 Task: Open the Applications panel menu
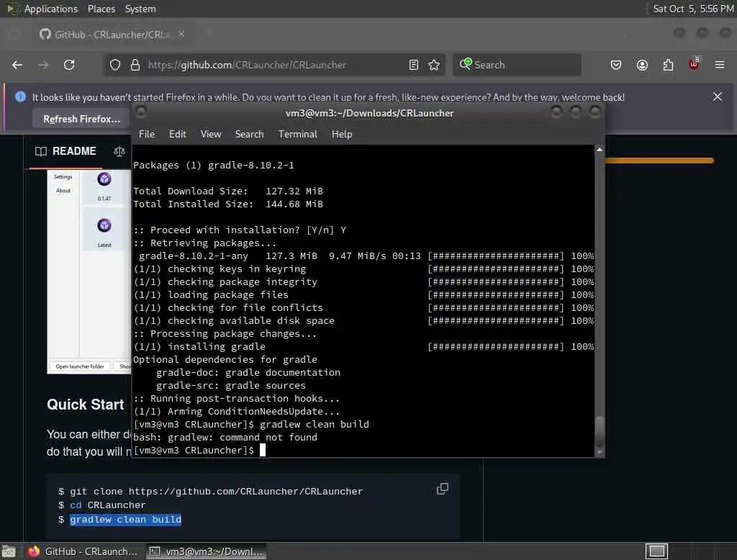(51, 9)
